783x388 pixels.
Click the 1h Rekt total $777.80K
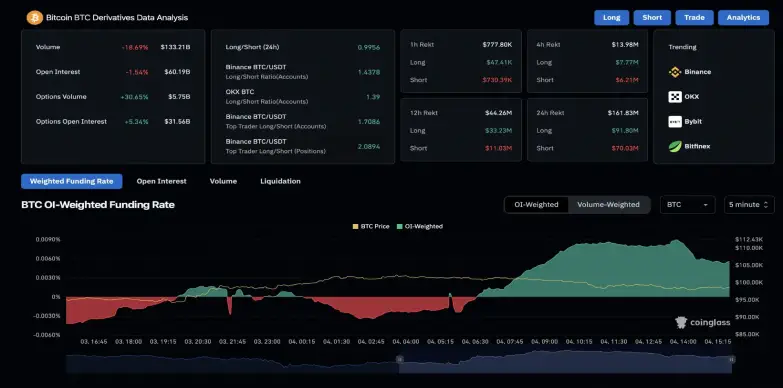(497, 45)
